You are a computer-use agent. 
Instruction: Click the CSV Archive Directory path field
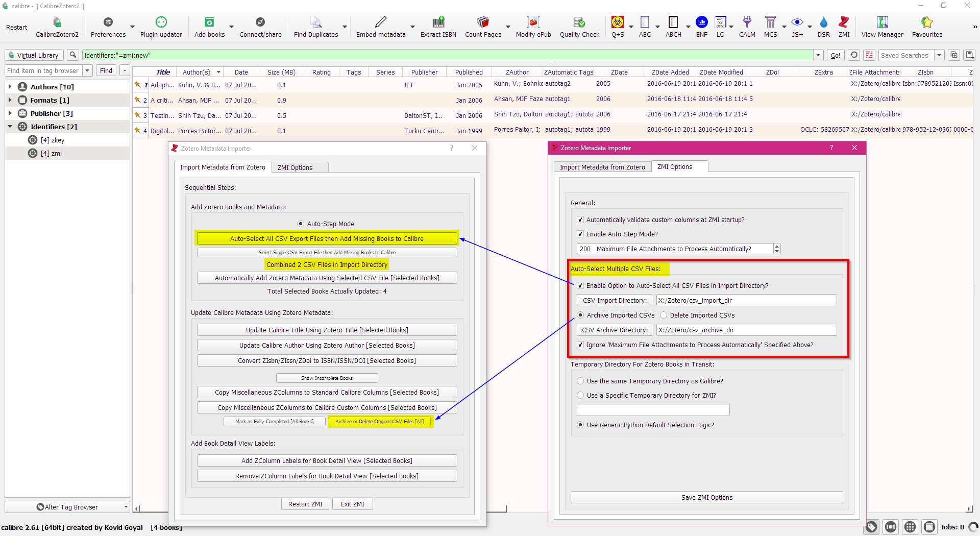pyautogui.click(x=746, y=330)
